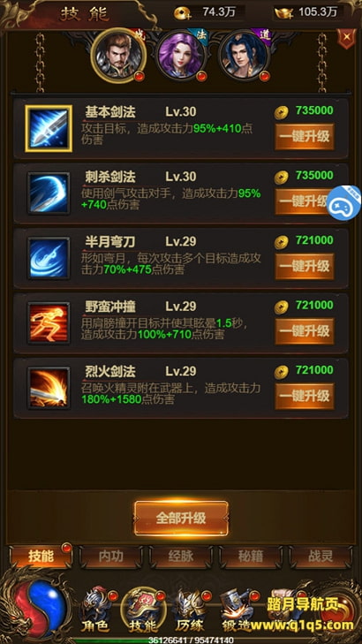This screenshot has height=644, width=362.
Task: Choose the blue-haired taoist portrait
Action: tap(244, 56)
